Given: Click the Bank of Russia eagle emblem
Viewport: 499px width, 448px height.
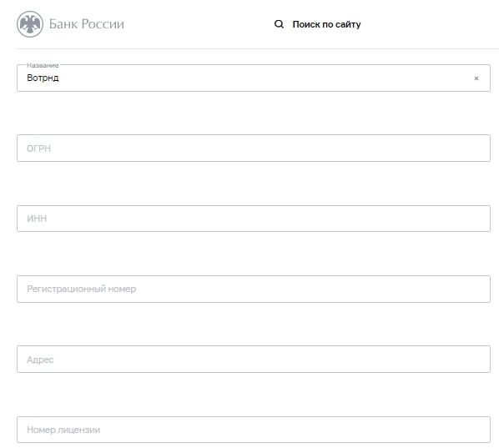Looking at the screenshot, I should point(30,24).
